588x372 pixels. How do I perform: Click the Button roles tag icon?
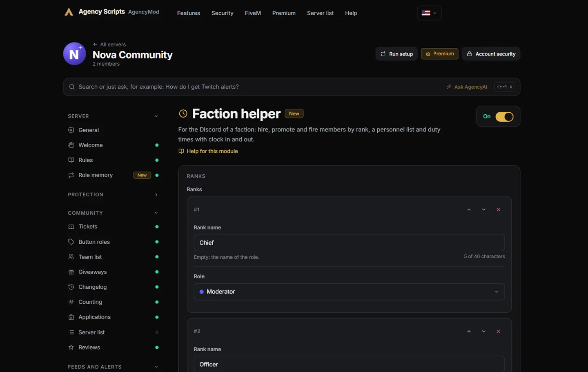[71, 242]
